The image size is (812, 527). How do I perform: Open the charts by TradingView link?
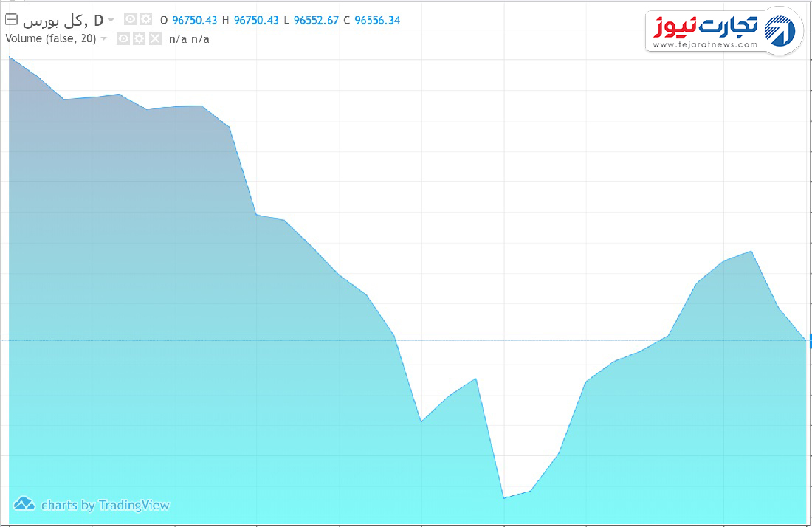(x=105, y=506)
